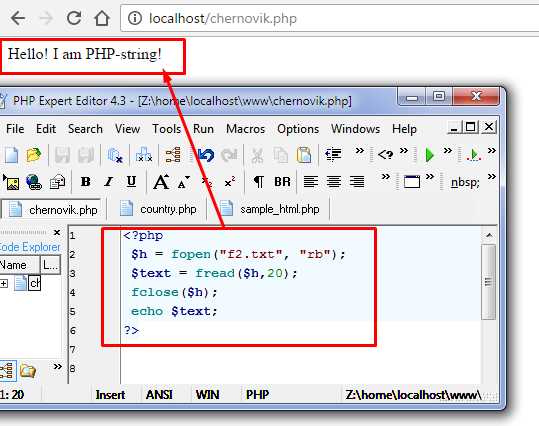Click the Close All files toolbar icon
The height and width of the screenshot is (426, 539).
pos(144,155)
